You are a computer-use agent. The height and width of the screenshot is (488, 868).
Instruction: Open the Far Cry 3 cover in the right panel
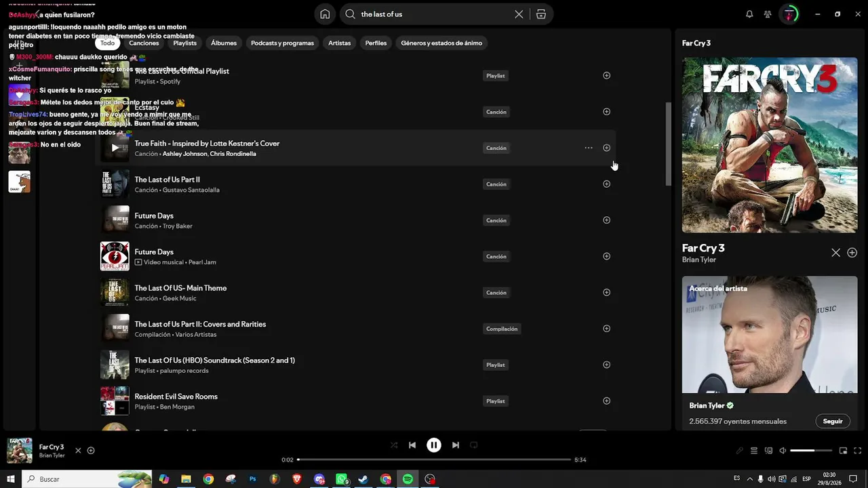pos(770,145)
